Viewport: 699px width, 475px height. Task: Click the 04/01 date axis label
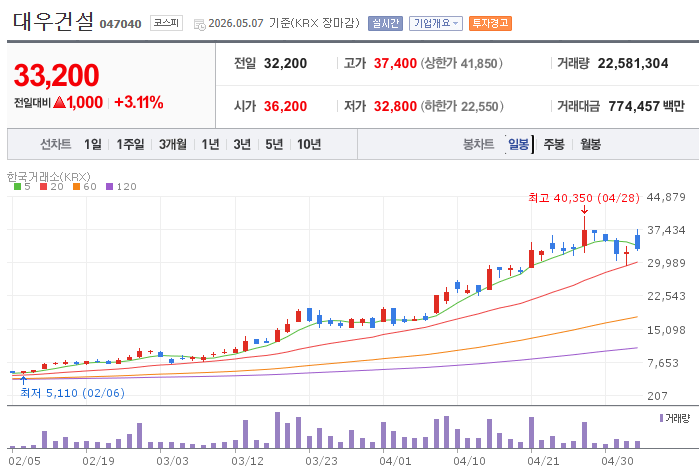[395, 461]
